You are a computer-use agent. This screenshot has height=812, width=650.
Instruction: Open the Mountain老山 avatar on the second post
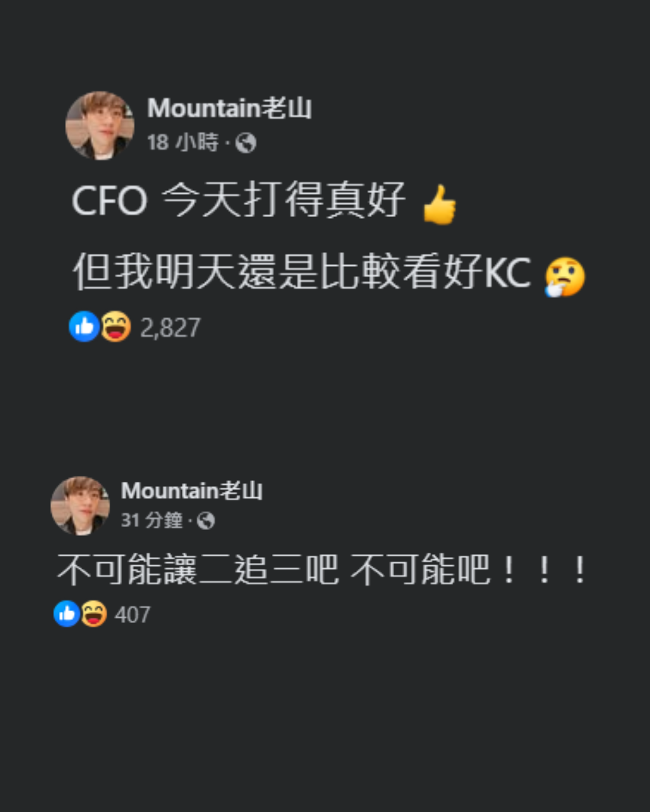point(80,506)
